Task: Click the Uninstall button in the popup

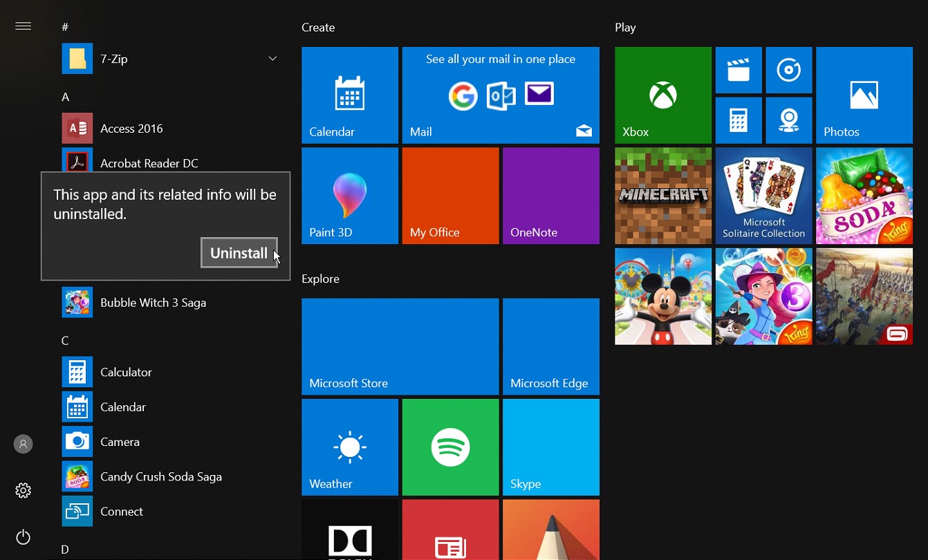Action: click(x=239, y=253)
